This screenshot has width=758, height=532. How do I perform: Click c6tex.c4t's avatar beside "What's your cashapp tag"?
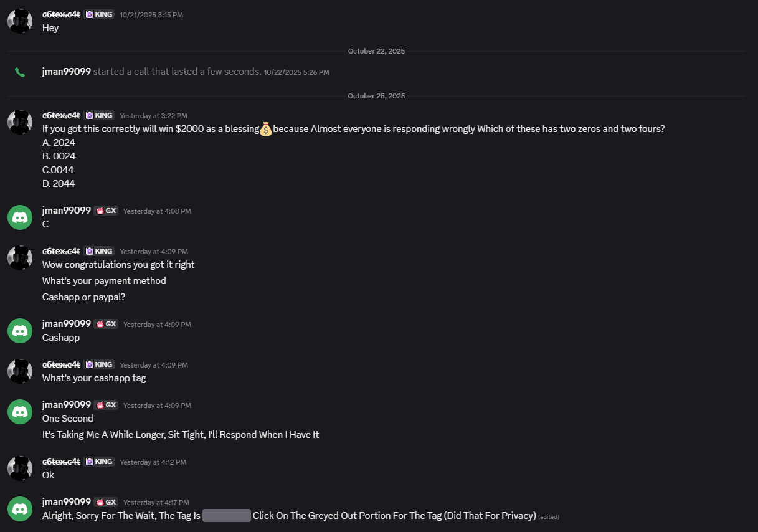20,371
